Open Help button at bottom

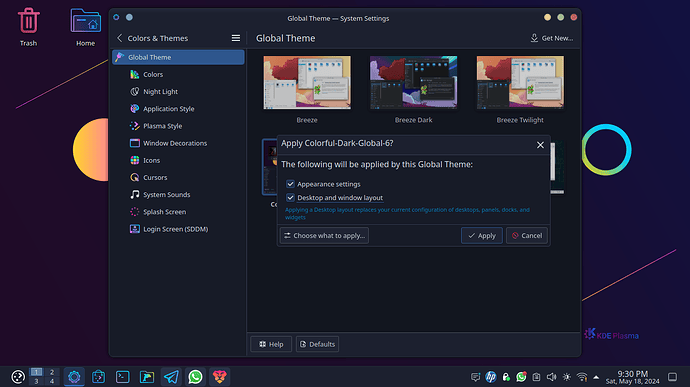tap(271, 344)
